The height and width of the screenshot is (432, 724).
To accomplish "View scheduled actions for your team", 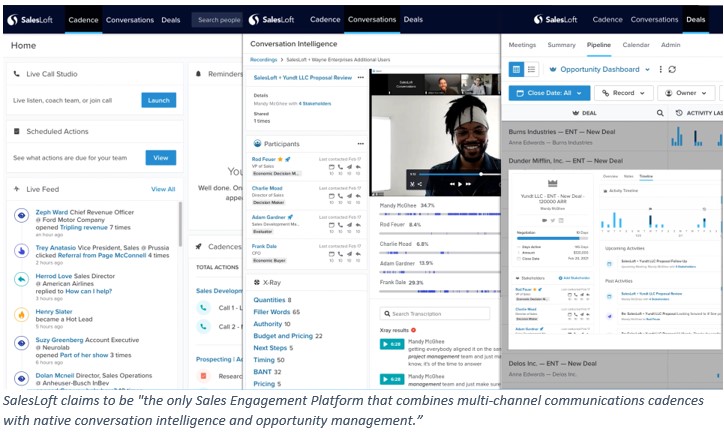I will tap(161, 158).
